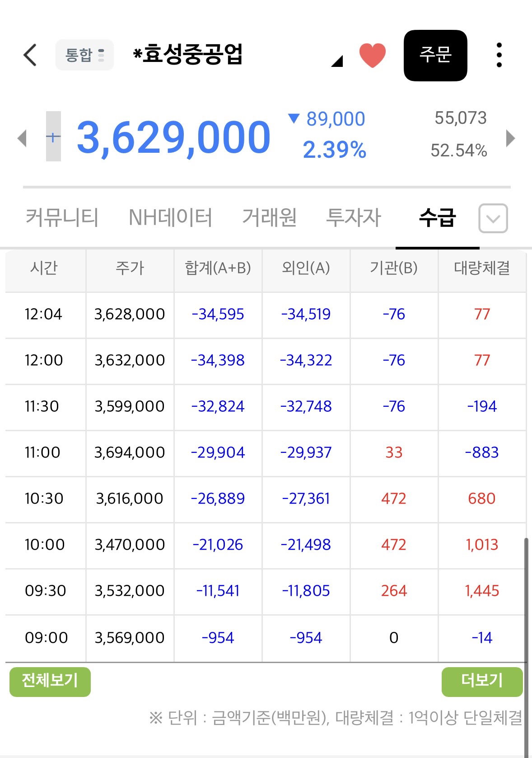Click the vertical scrollbar on right edge

click(x=526, y=646)
